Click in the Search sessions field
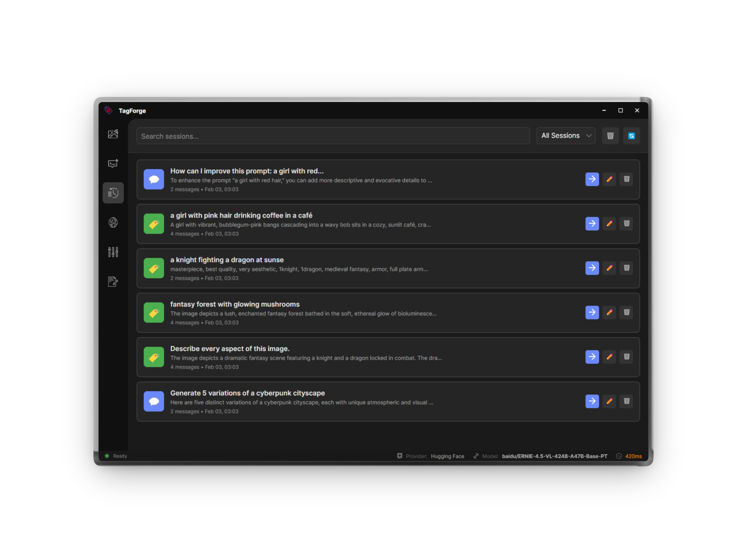The image size is (747, 560). coord(333,136)
